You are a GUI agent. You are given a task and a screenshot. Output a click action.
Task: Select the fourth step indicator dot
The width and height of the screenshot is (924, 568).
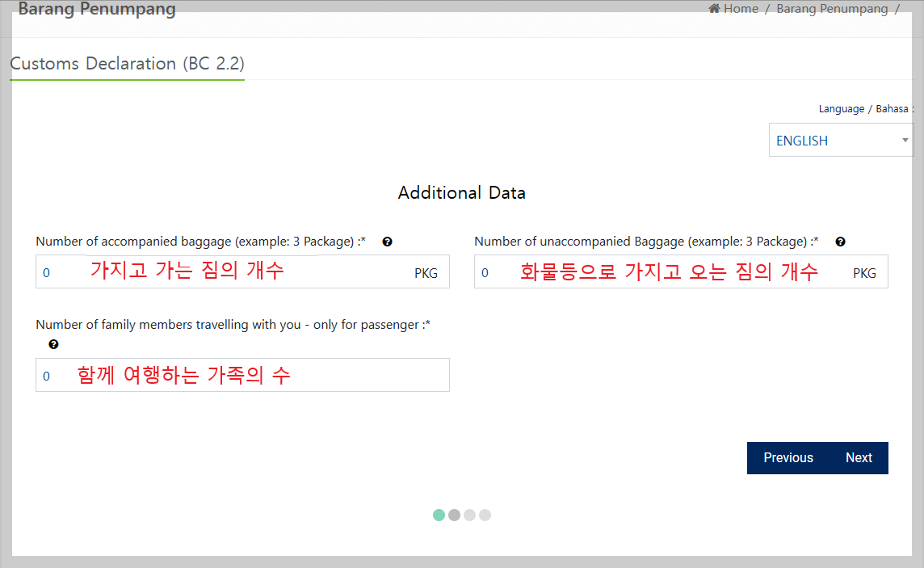click(485, 515)
